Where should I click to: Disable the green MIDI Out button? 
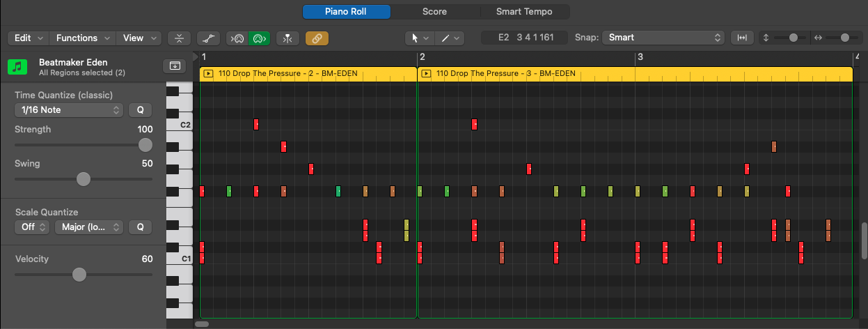[260, 38]
